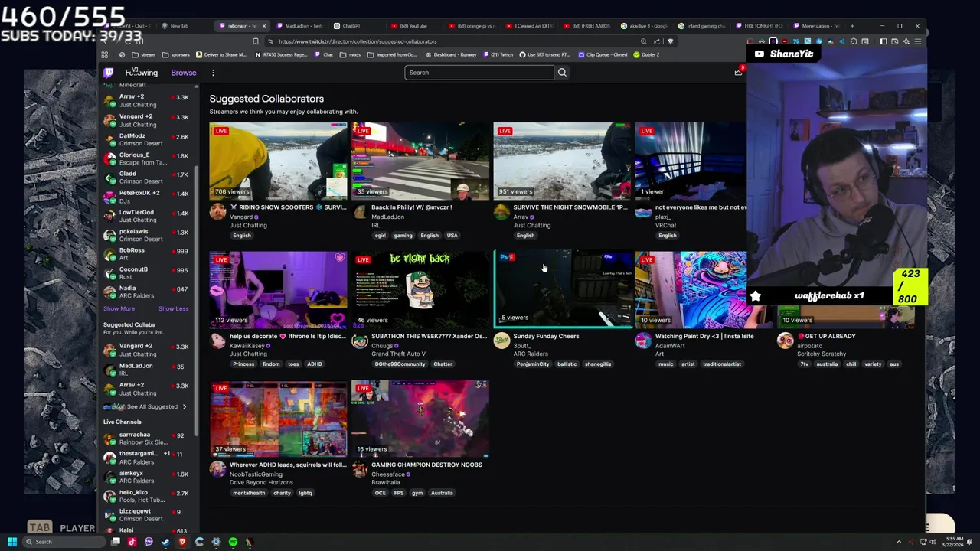The width and height of the screenshot is (980, 551).
Task: Open Glorious_E channel in sidebar
Action: [145, 158]
